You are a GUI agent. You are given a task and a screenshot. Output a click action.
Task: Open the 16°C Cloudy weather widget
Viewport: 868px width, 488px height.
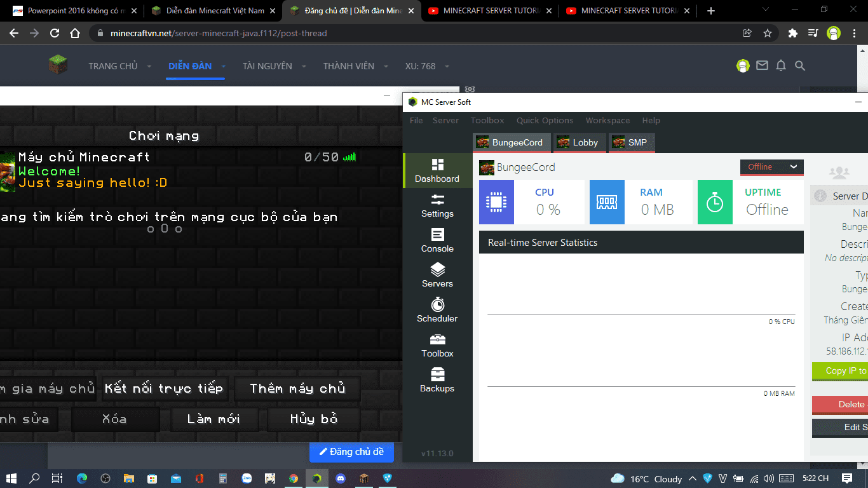click(x=646, y=478)
